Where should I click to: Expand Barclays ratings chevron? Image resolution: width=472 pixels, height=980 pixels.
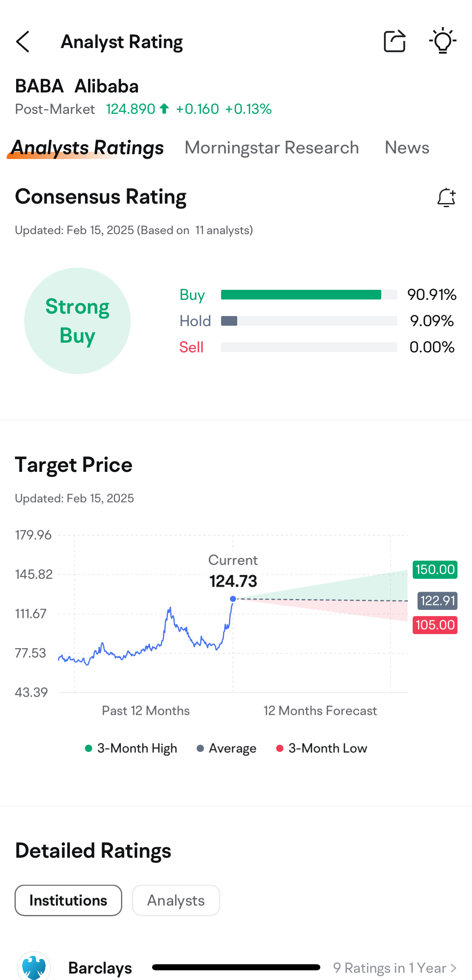[453, 968]
